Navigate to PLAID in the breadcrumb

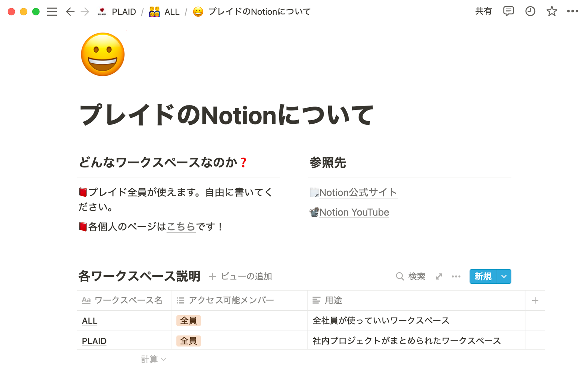point(124,12)
